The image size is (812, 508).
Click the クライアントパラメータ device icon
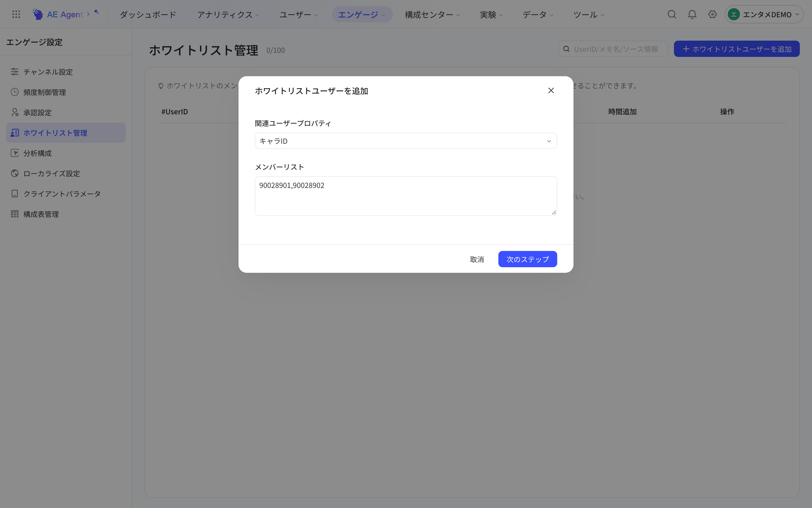click(14, 194)
